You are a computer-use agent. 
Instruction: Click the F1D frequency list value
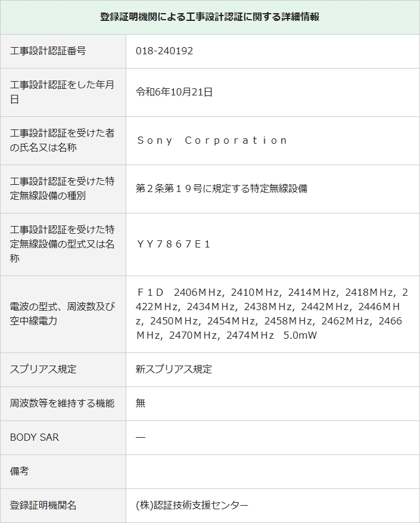[x=272, y=314]
